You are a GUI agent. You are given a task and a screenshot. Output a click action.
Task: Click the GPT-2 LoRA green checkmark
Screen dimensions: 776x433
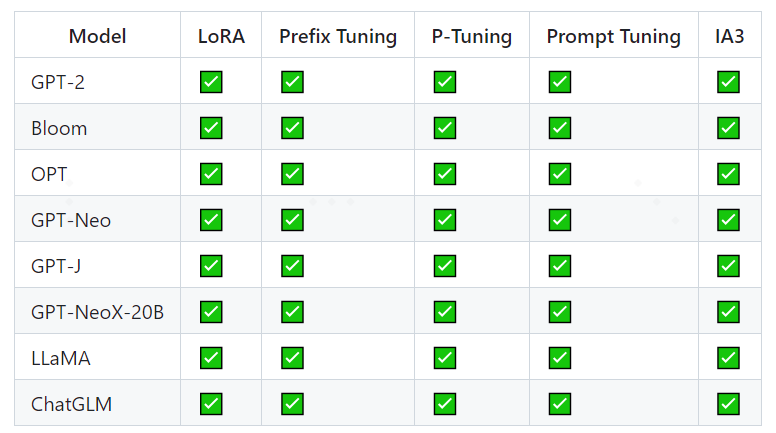(211, 82)
